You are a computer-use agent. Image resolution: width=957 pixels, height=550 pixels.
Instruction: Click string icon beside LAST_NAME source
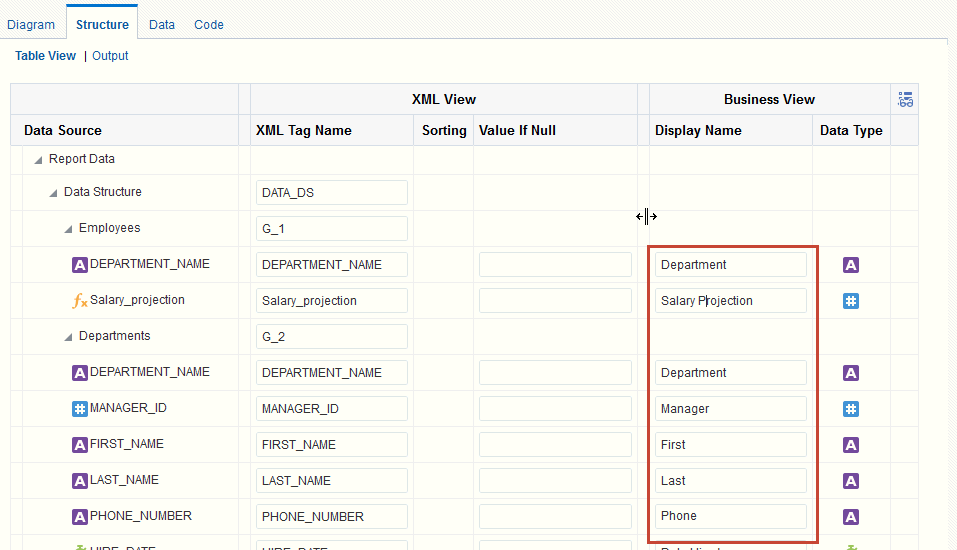point(80,481)
